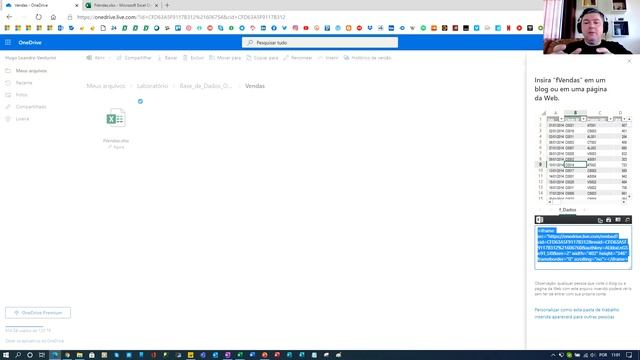Reload the page
640x360 pixels.
click(x=38, y=17)
